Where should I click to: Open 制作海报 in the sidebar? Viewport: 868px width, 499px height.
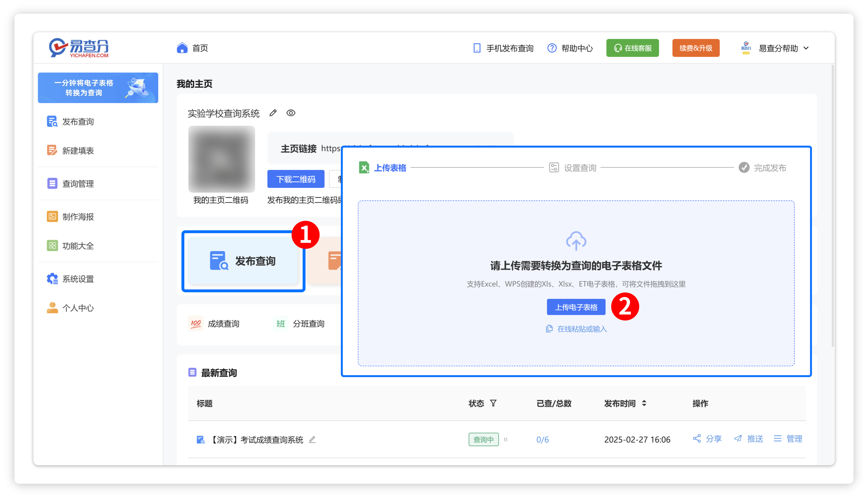coord(70,217)
